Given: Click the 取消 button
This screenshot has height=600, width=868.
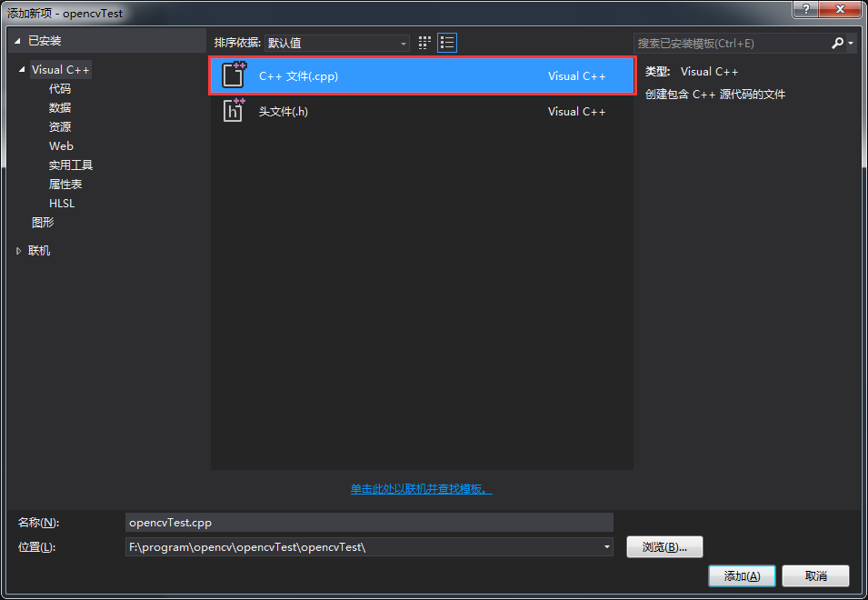Looking at the screenshot, I should pos(815,576).
